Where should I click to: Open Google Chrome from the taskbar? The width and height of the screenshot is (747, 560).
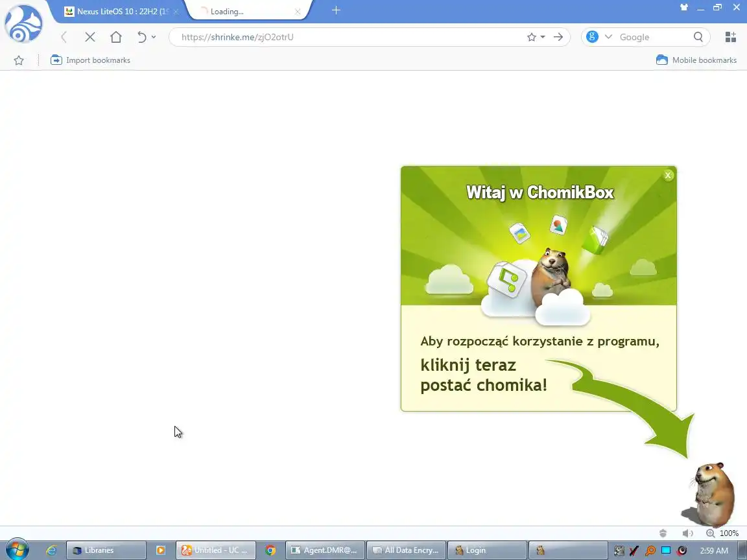270,550
